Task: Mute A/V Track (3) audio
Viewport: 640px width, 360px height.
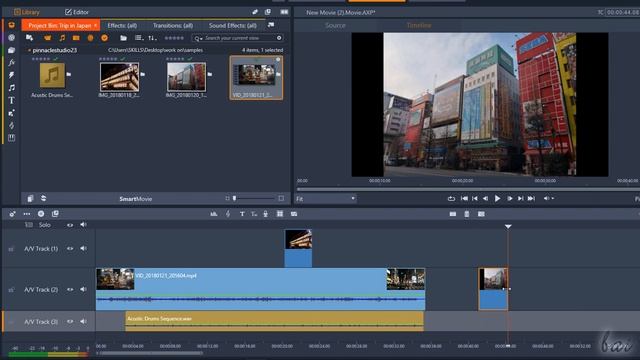Action: (x=83, y=322)
